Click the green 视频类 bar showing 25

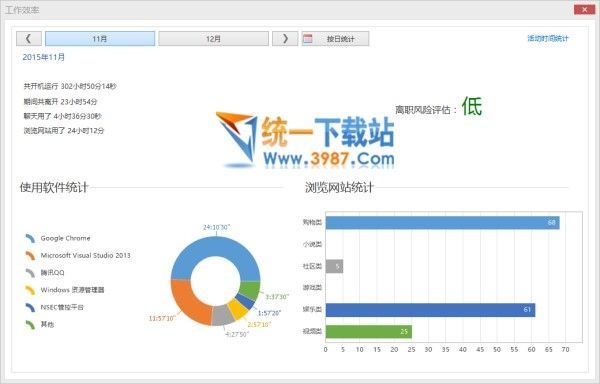coord(369,332)
